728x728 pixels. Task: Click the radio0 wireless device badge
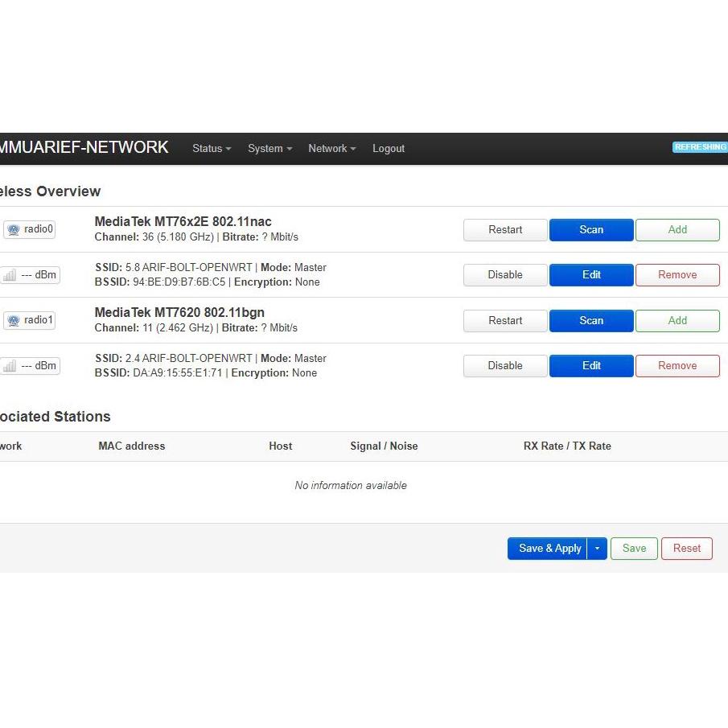pos(30,229)
